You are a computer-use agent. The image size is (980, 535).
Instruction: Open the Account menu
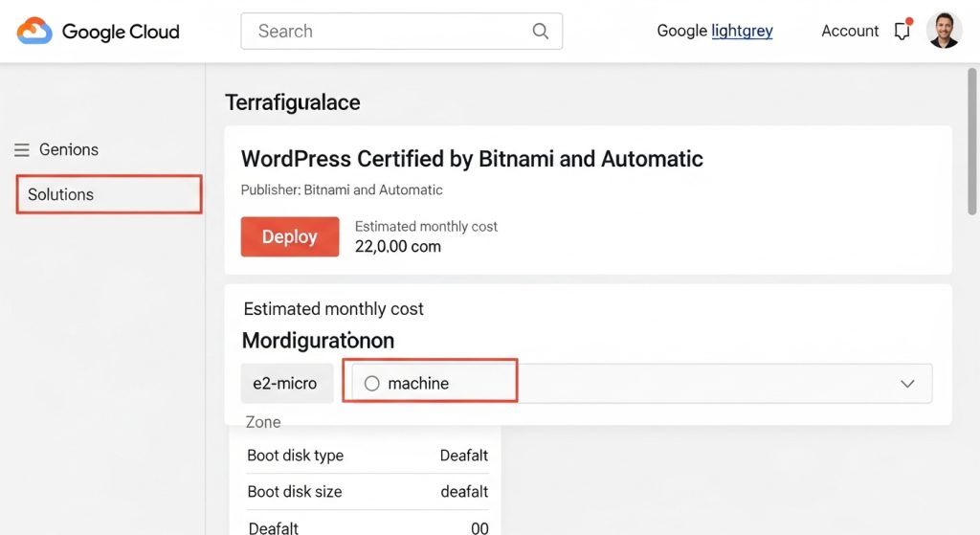point(849,31)
